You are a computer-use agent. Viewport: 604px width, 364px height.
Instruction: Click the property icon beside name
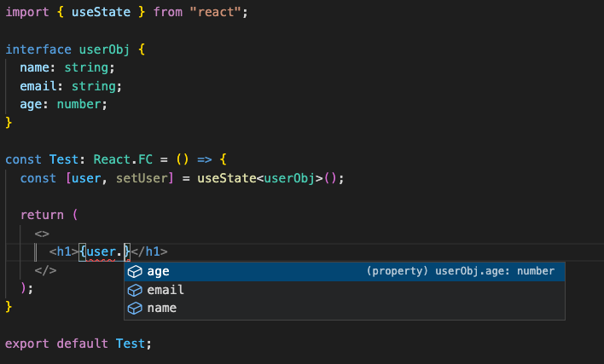[x=135, y=309]
